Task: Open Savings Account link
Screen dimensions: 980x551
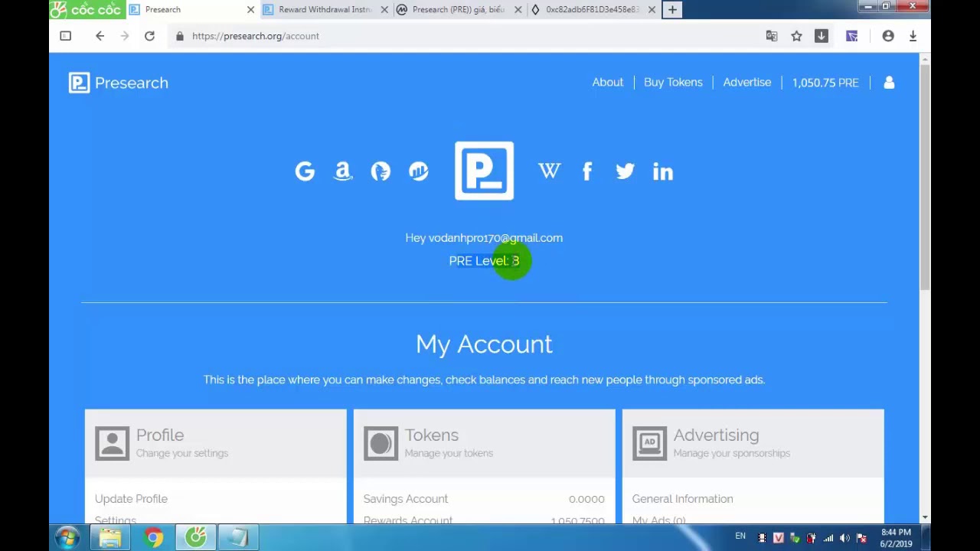Action: 406,499
